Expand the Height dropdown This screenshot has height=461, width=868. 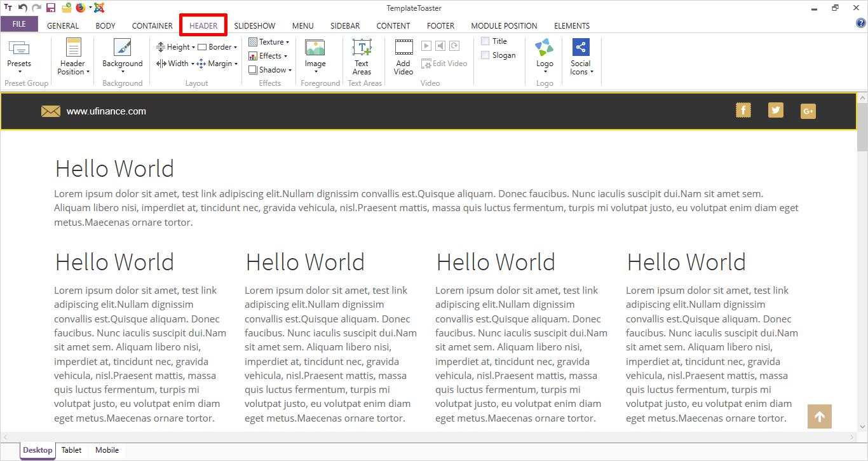pos(176,47)
